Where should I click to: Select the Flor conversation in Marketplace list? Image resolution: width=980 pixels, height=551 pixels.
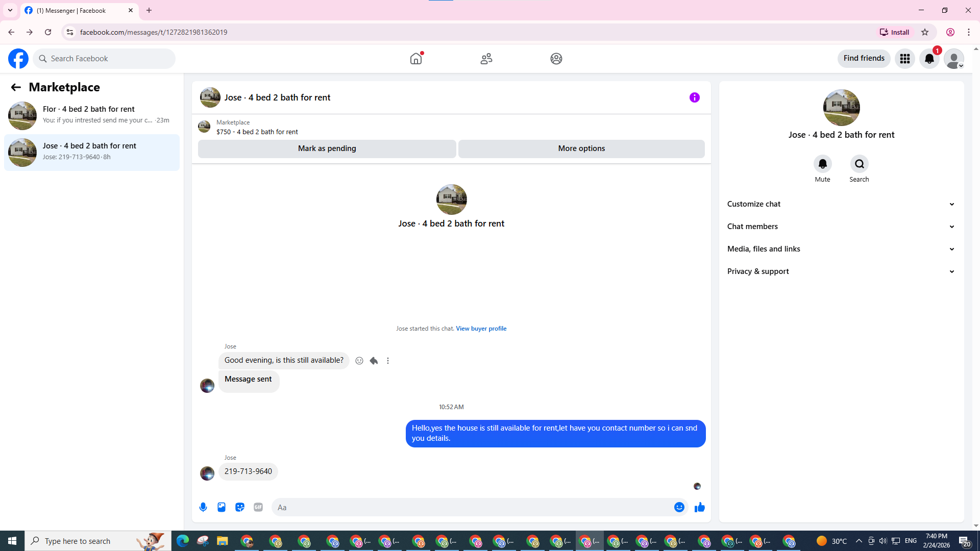tap(92, 115)
